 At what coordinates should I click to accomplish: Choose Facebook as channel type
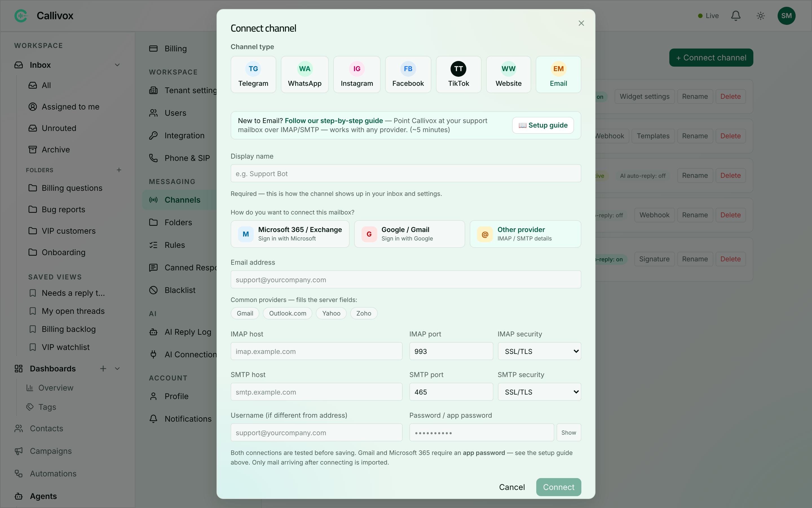(x=408, y=75)
